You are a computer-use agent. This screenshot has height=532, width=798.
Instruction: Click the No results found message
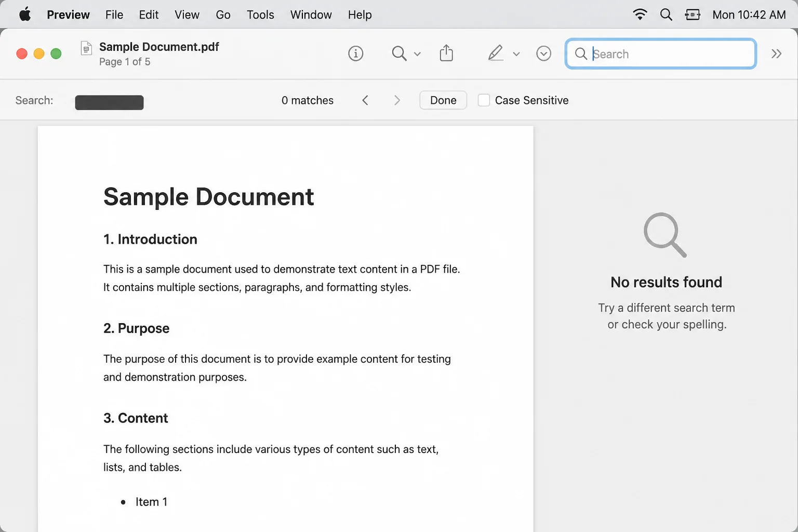(666, 282)
